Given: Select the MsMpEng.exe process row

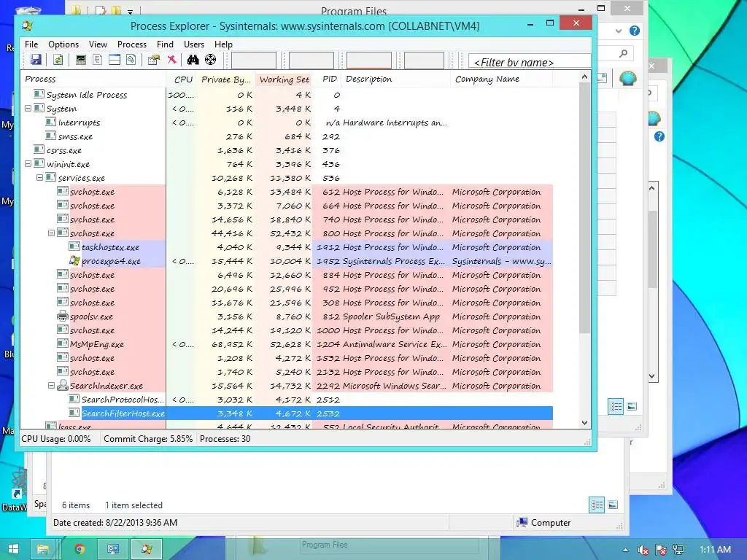Looking at the screenshot, I should [x=286, y=344].
